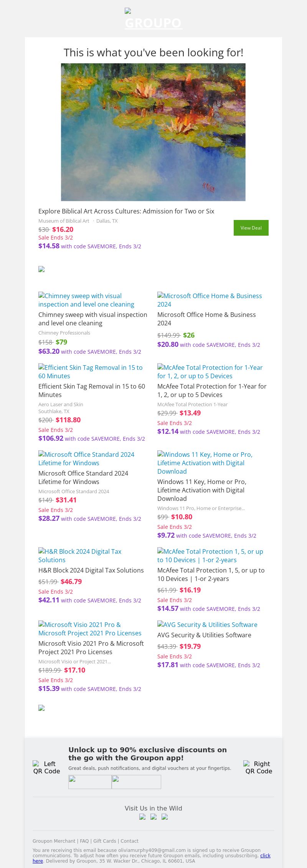Go to Groupon Merchant footer link
The width and height of the screenshot is (307, 868).
click(54, 841)
